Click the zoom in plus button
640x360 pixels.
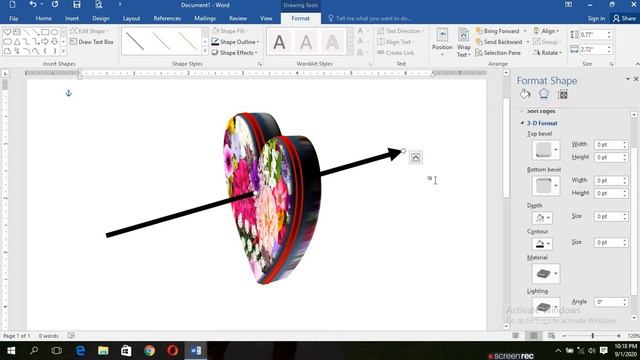pos(619,336)
